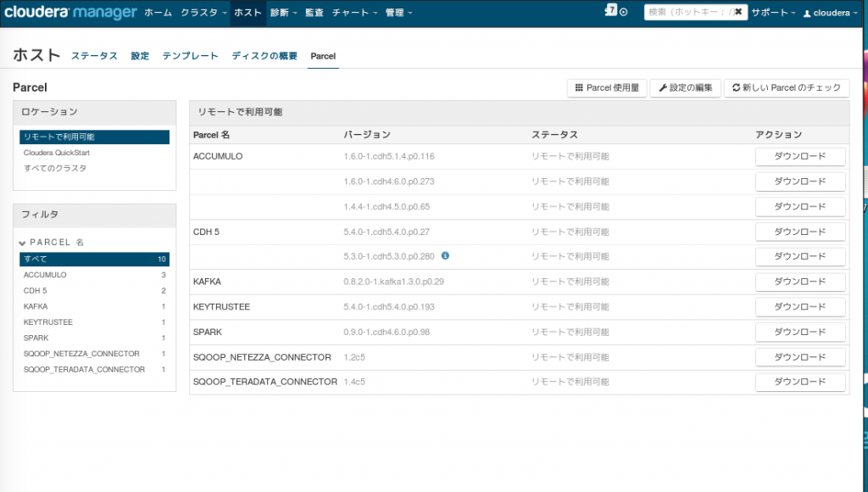Click version text 1.2c5

coord(354,357)
